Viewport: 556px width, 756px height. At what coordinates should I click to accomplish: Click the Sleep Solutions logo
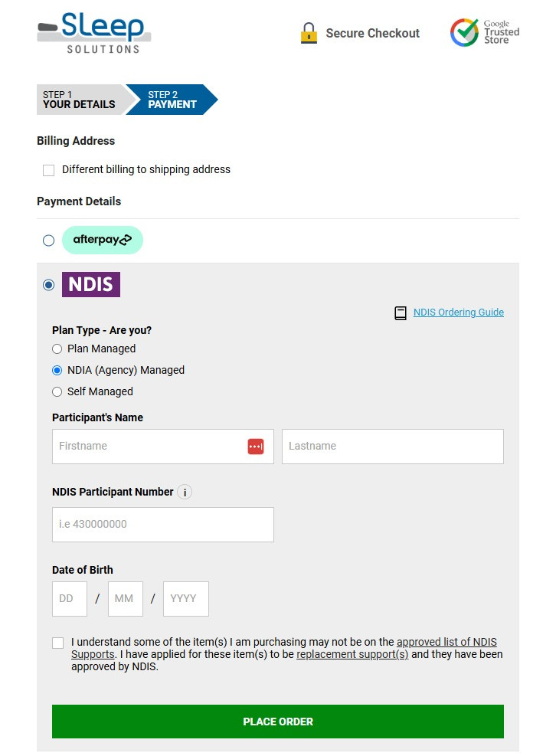93,33
